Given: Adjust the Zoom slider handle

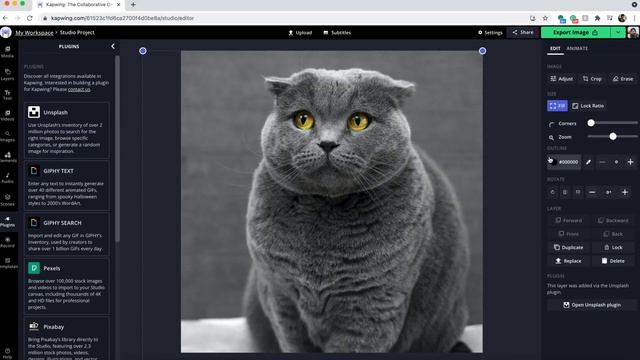Looking at the screenshot, I should (x=613, y=136).
